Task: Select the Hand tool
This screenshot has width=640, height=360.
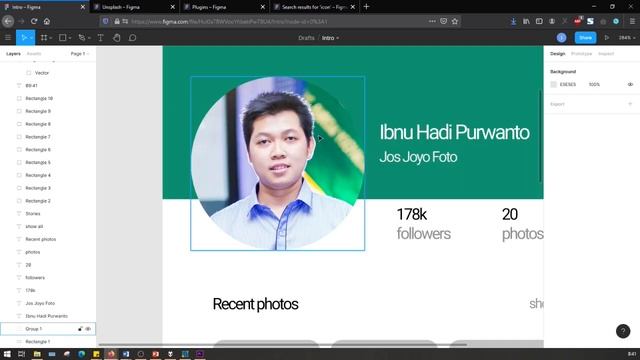Action: tap(117, 38)
